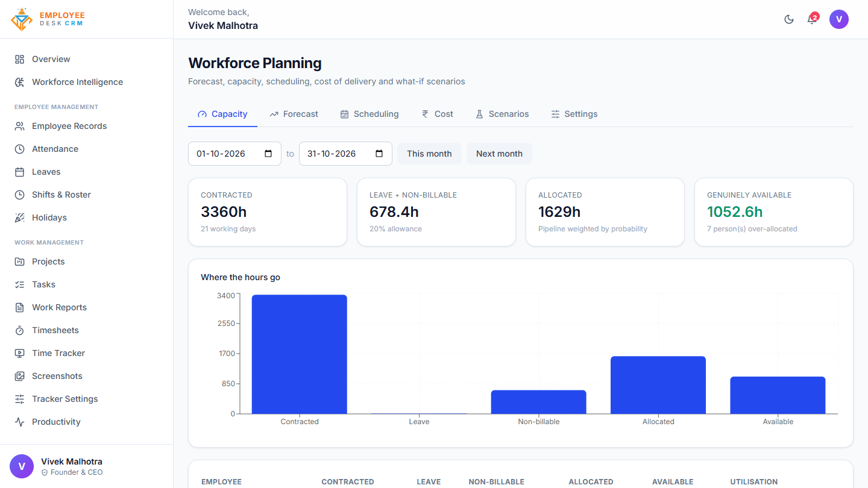868x488 pixels.
Task: Click the Contracted bar in the chart
Action: coord(300,354)
